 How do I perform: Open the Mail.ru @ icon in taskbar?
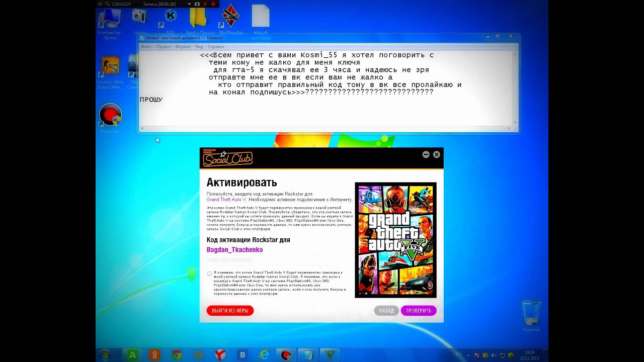[198, 355]
